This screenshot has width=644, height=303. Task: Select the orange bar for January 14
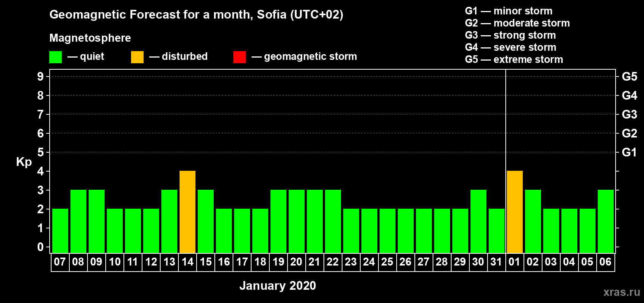coord(188,212)
